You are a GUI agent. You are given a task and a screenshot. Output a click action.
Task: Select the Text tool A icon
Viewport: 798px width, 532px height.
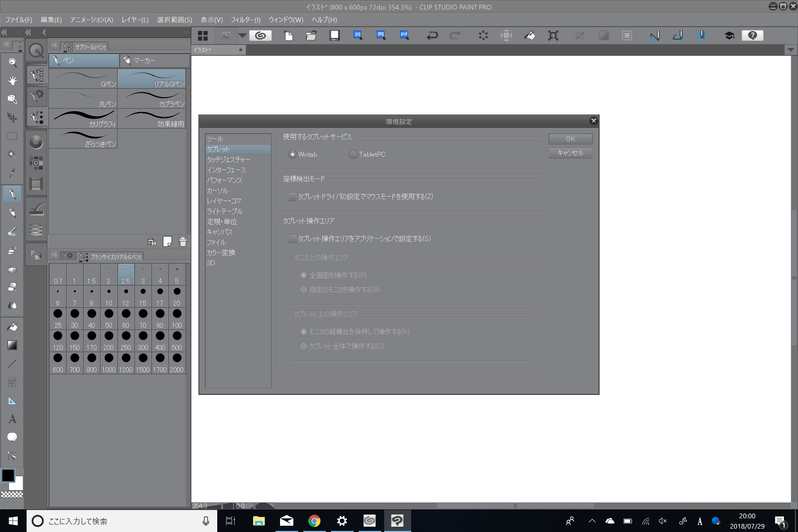click(12, 419)
